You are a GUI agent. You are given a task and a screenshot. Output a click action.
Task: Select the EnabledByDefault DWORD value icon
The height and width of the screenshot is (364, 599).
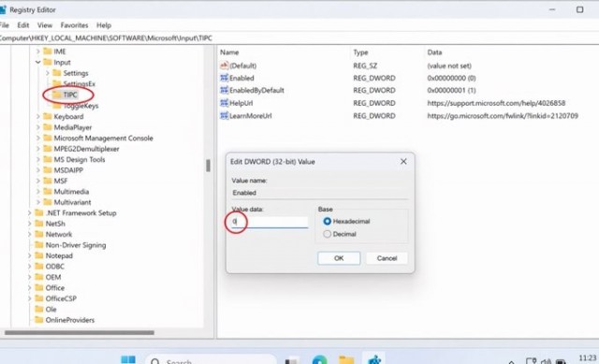coord(225,90)
